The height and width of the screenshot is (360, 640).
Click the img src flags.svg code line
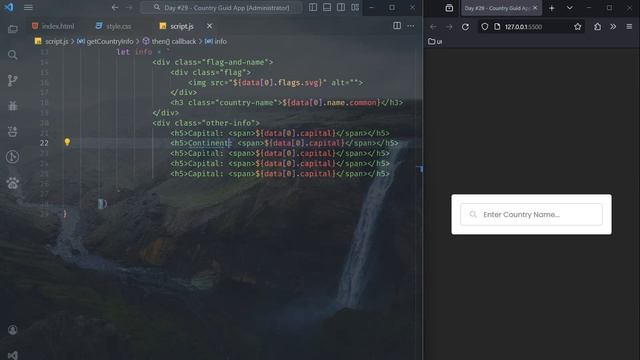(x=276, y=82)
